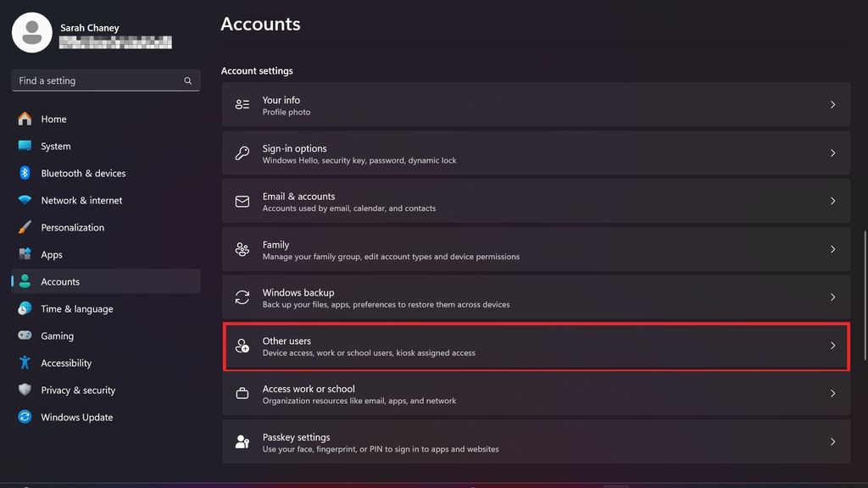Click the Apps icon in the sidebar
Image resolution: width=868 pixels, height=488 pixels.
click(x=26, y=254)
